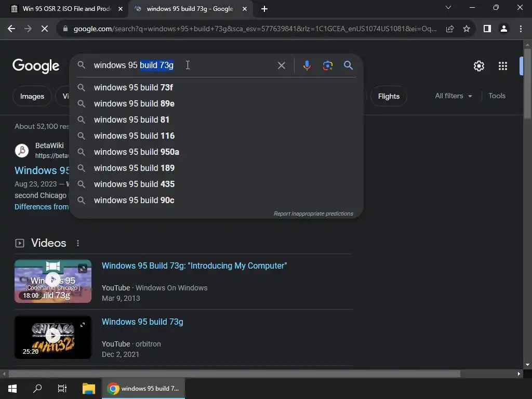Start voice search with the microphone
The width and height of the screenshot is (532, 399).
pos(307,65)
